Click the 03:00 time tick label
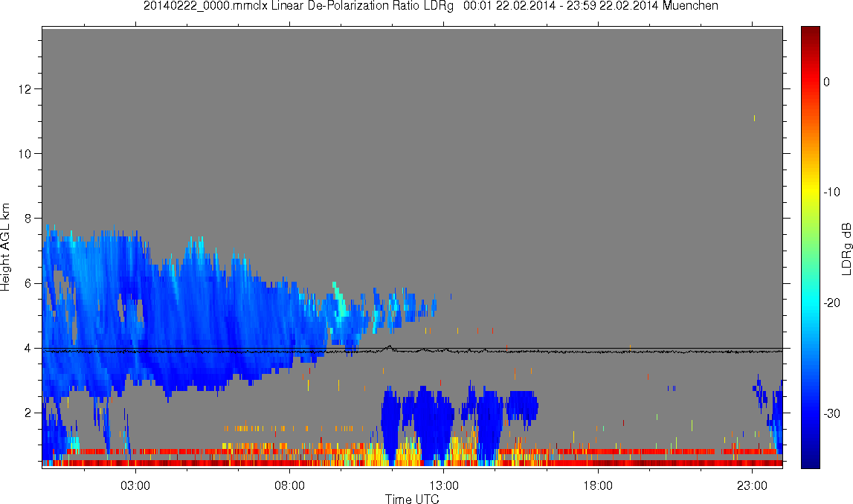This screenshot has width=853, height=504. click(x=135, y=485)
